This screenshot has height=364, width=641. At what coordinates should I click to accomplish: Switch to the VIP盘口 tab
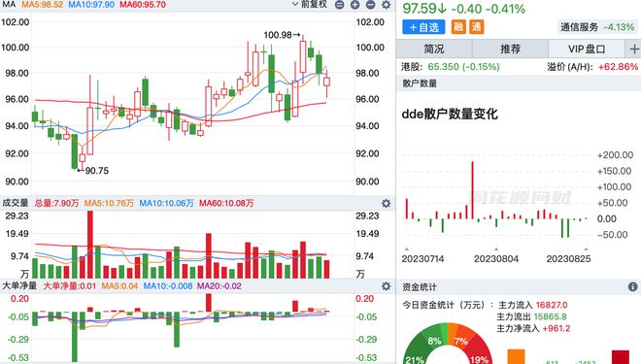[587, 50]
